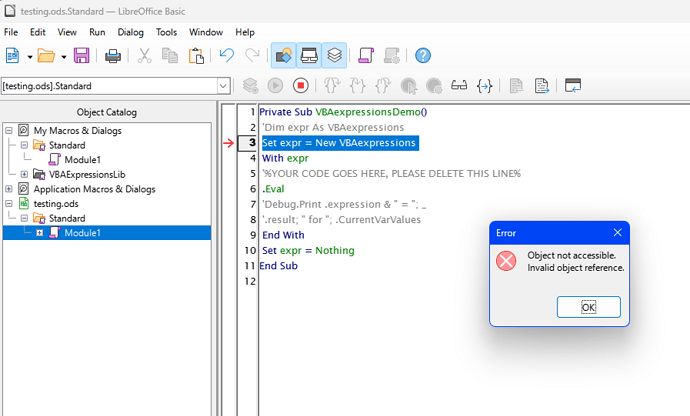
Task: Expand Application Macros & Dialogs node
Action: click(x=9, y=189)
